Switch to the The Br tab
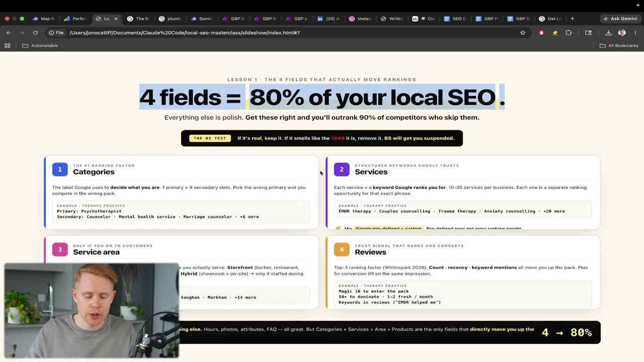 click(138, 19)
